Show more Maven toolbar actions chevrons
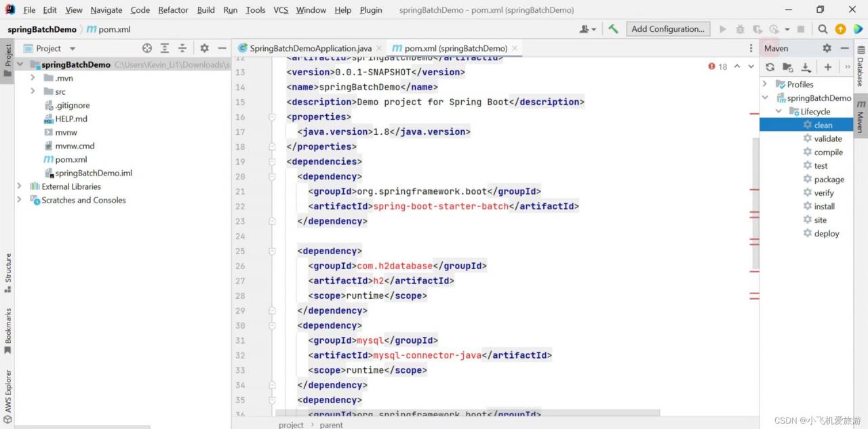The width and height of the screenshot is (868, 429). [847, 67]
